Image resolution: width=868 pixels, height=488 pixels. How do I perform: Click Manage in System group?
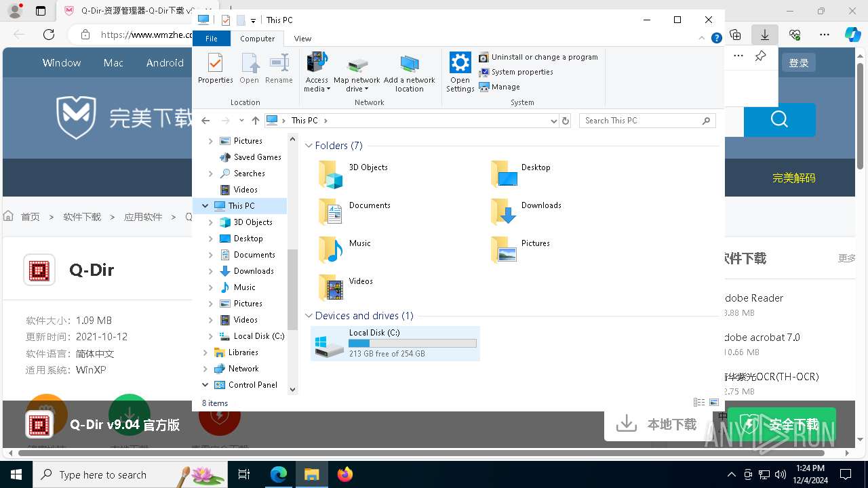[500, 87]
